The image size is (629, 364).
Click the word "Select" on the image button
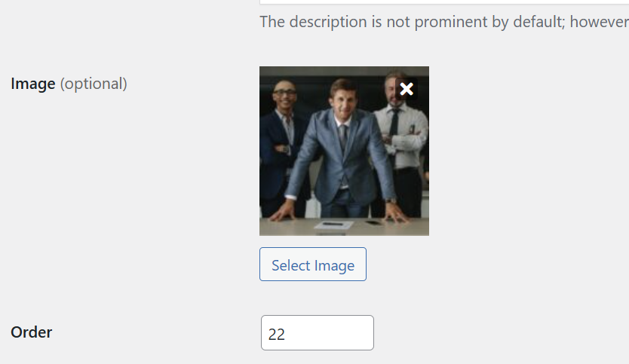(291, 265)
